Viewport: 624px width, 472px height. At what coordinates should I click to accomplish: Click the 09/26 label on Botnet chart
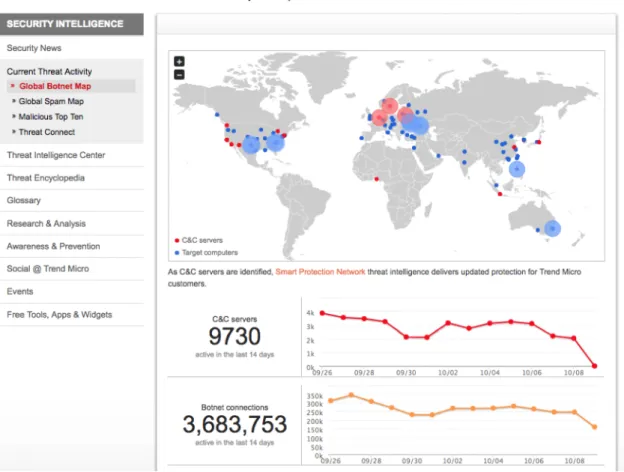coord(331,461)
